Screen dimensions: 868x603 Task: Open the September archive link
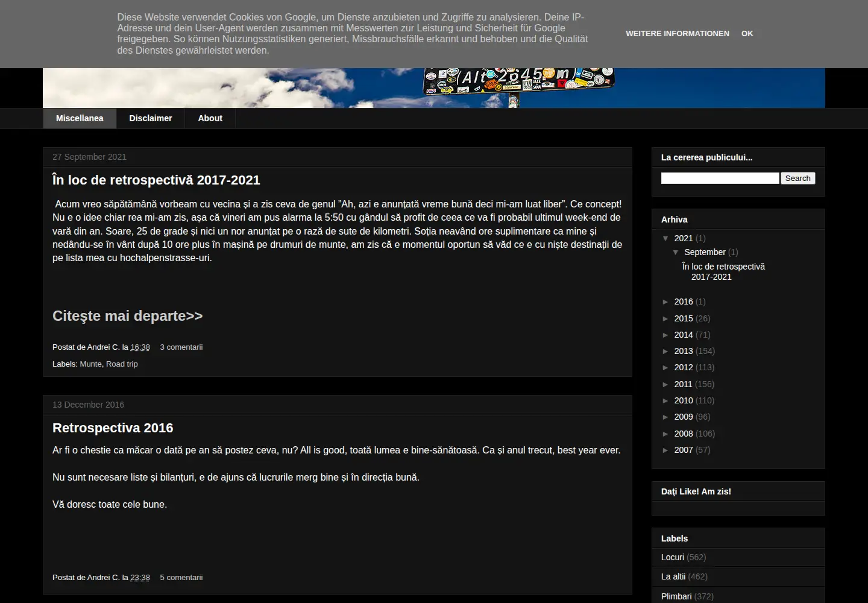click(x=705, y=252)
